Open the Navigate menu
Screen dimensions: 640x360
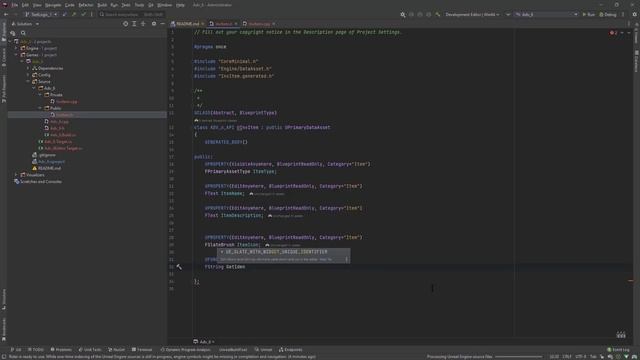(x=53, y=5)
